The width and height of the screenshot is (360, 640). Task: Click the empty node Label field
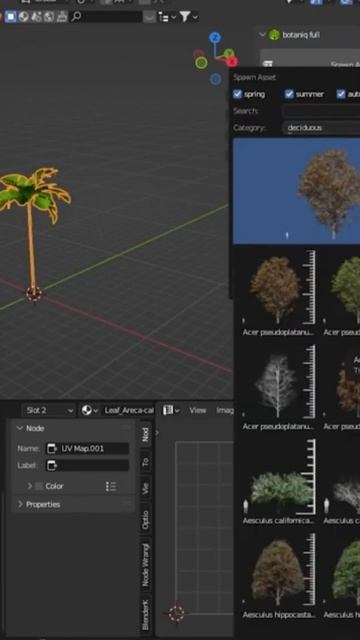coord(87,465)
